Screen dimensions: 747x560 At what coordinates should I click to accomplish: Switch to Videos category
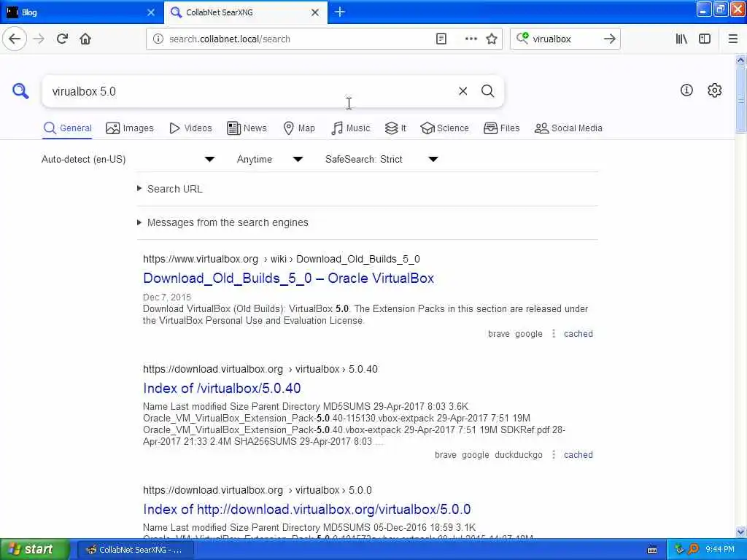(190, 128)
